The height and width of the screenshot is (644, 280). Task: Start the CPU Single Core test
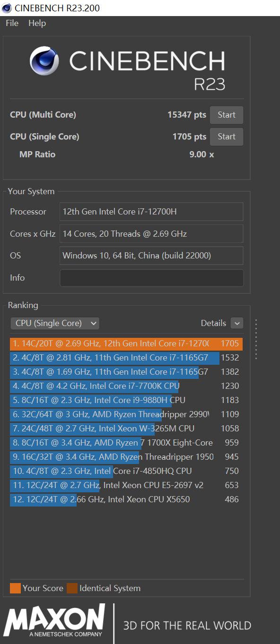(x=226, y=137)
